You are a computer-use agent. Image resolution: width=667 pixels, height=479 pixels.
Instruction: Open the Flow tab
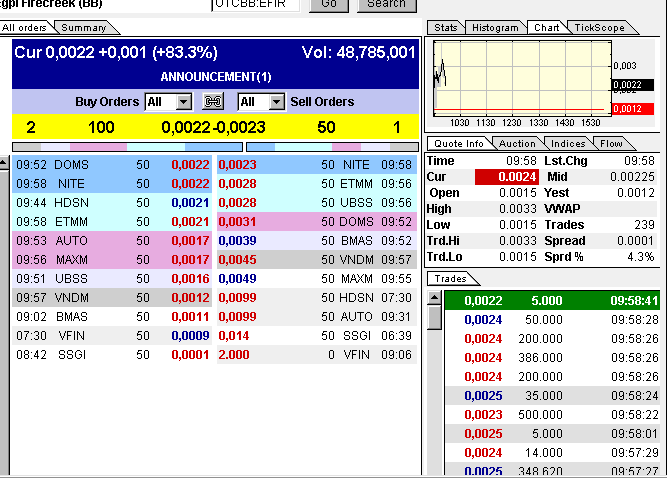tap(611, 144)
